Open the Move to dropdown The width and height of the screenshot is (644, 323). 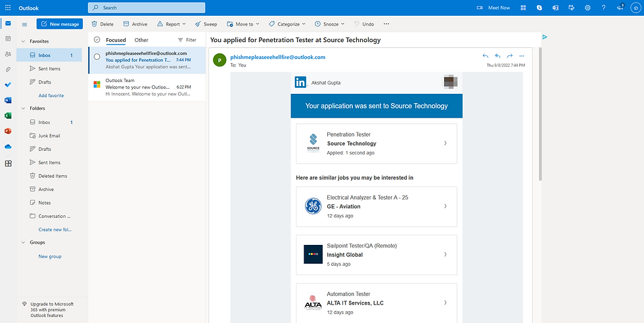point(243,24)
